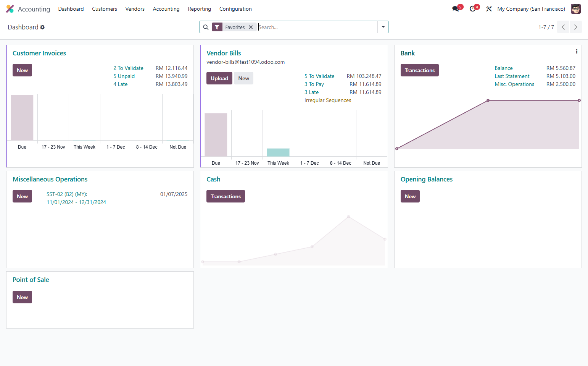The image size is (588, 366).
Task: Open SST-02 (B2) (MY) tax return link
Action: [76, 198]
